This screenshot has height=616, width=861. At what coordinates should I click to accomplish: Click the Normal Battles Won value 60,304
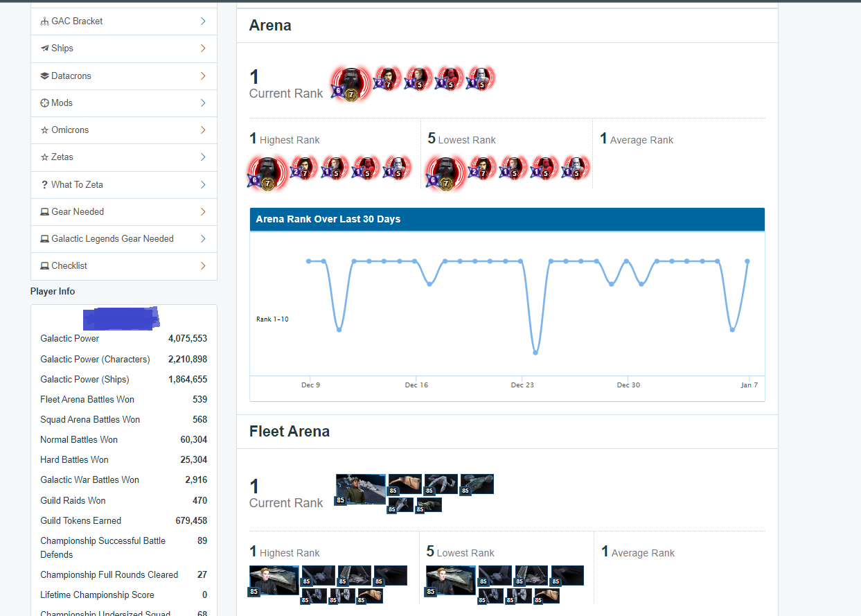(194, 440)
